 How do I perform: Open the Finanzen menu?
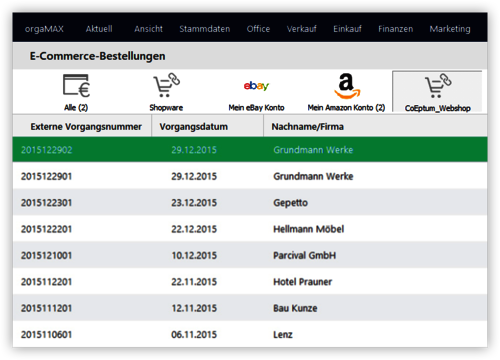395,29
